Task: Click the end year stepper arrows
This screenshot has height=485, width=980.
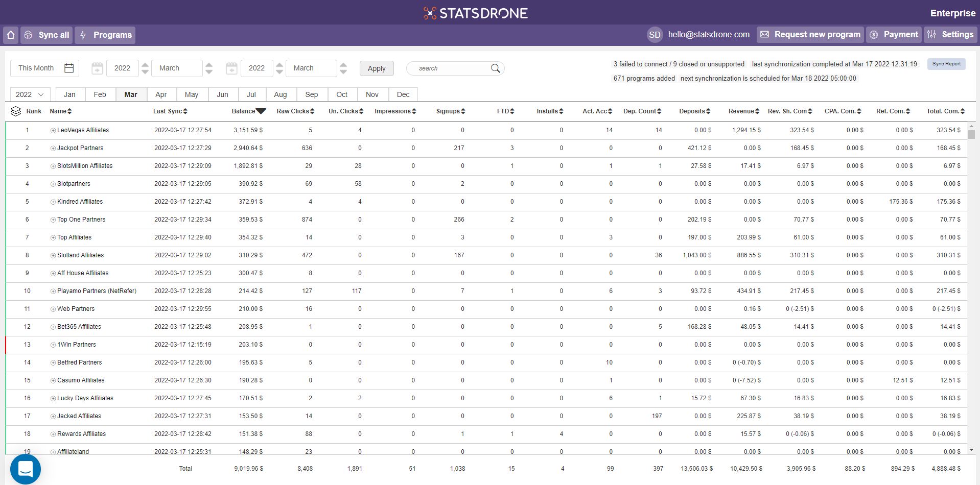Action: coord(279,68)
